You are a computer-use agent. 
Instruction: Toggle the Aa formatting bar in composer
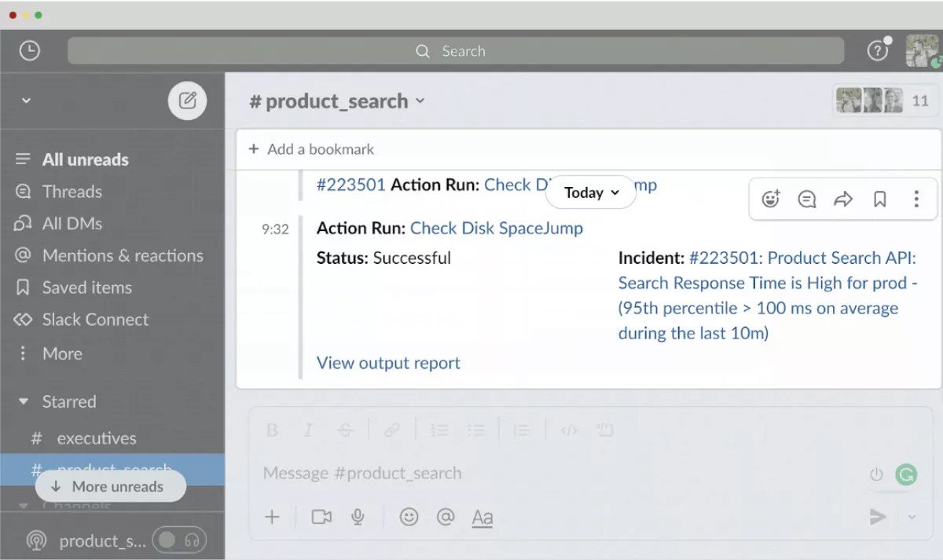click(482, 517)
